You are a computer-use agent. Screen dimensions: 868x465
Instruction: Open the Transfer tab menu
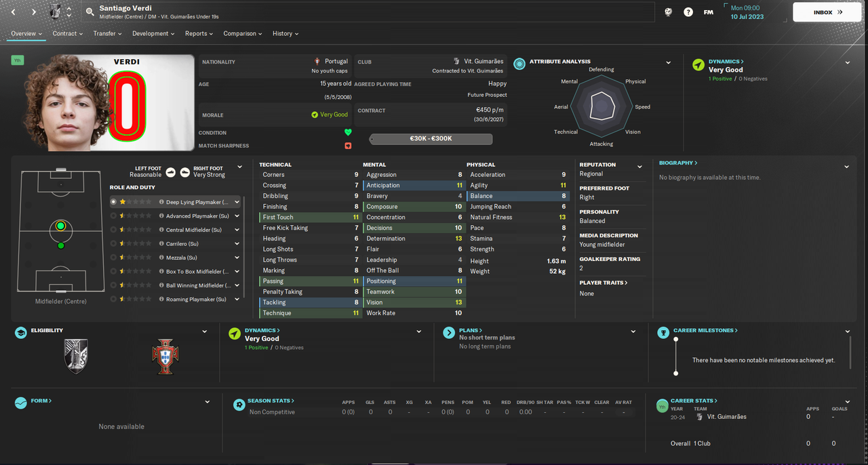tap(108, 33)
